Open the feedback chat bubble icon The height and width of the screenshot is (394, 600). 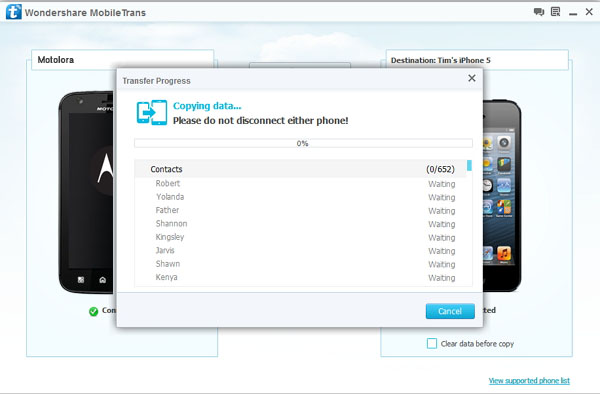tap(538, 12)
